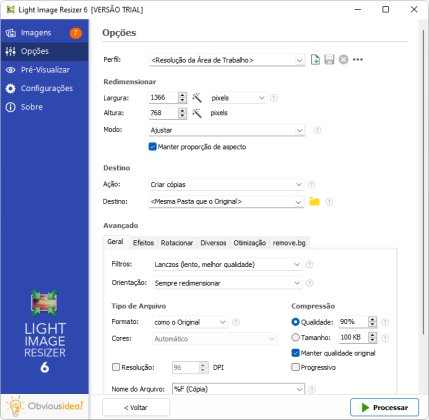Show help for the Tamanho value
Viewport: 429px width, 420px height.
[x=385, y=338]
